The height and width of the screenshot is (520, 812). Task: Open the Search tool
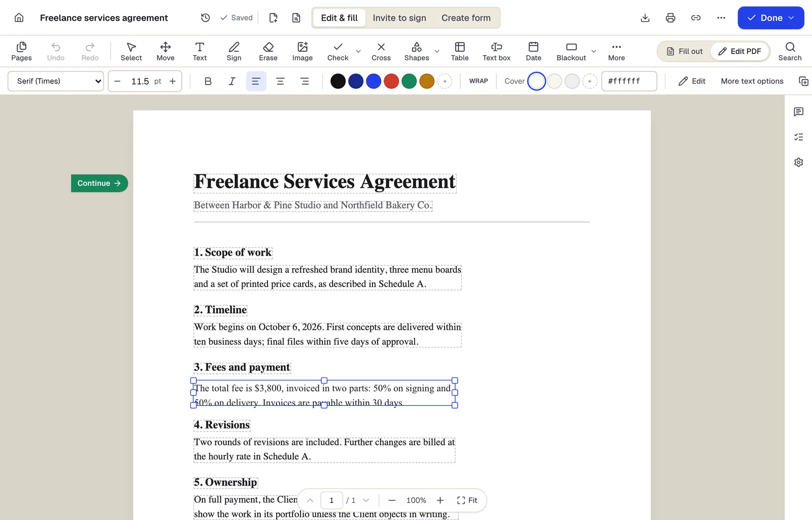(790, 51)
